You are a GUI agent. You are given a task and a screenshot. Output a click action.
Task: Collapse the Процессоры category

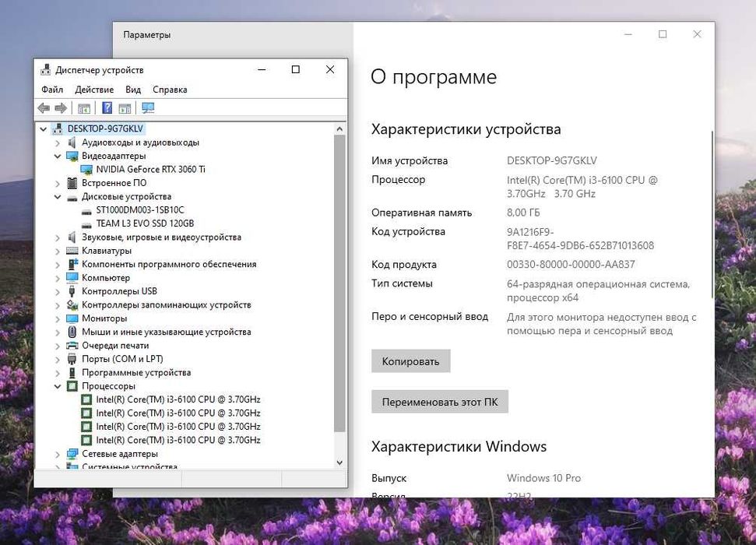pos(58,386)
